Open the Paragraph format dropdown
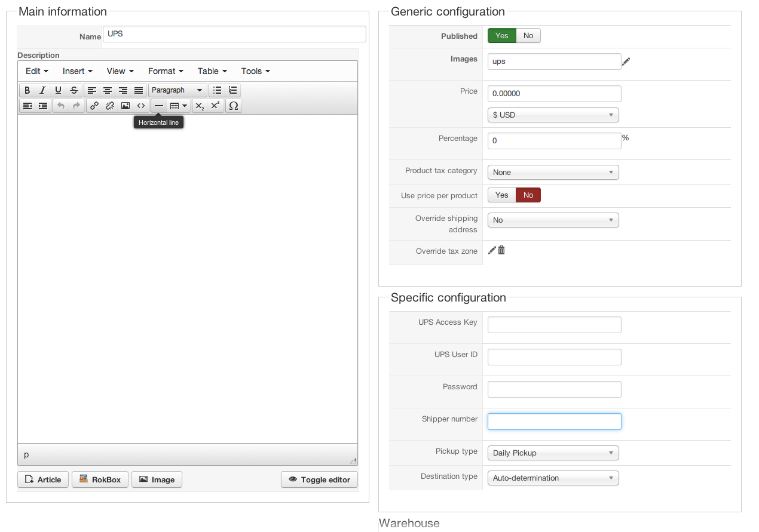 tap(177, 90)
